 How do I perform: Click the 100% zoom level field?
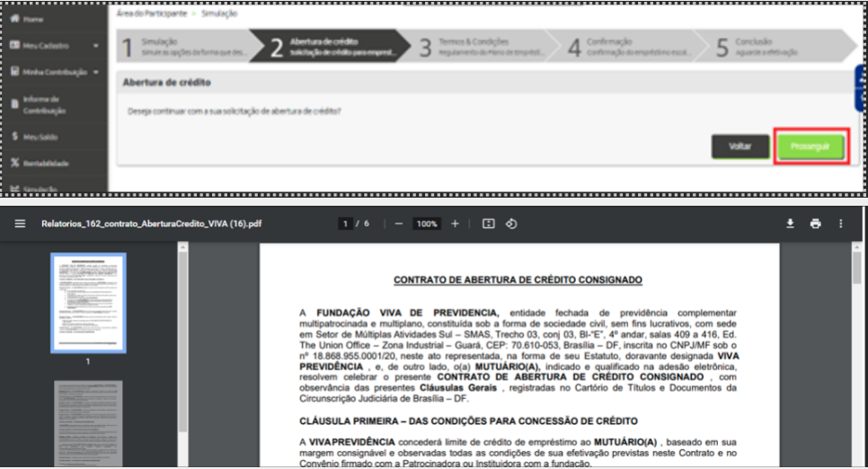pos(427,224)
